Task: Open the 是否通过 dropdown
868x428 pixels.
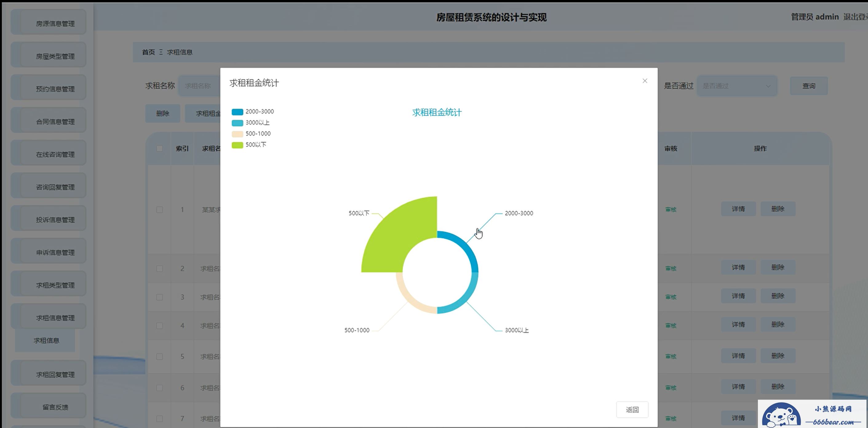Action: click(x=737, y=86)
